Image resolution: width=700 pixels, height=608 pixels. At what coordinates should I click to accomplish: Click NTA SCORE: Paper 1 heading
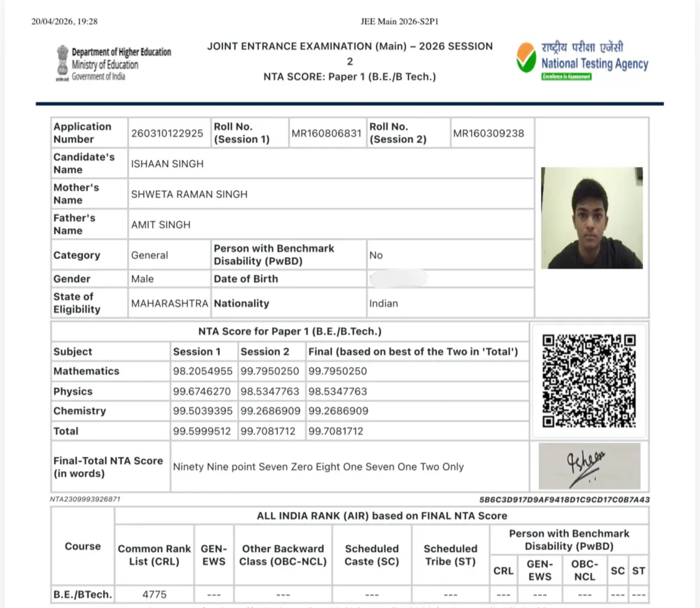click(349, 77)
